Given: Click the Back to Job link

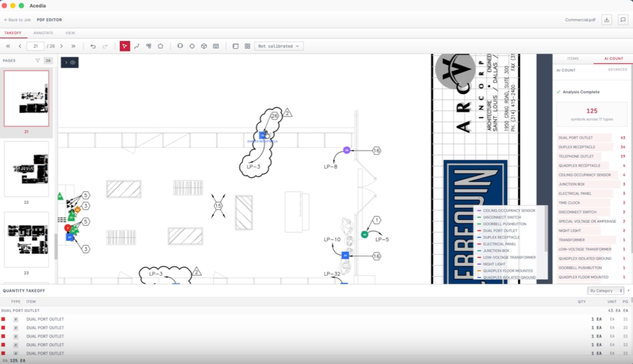Looking at the screenshot, I should click(x=17, y=20).
